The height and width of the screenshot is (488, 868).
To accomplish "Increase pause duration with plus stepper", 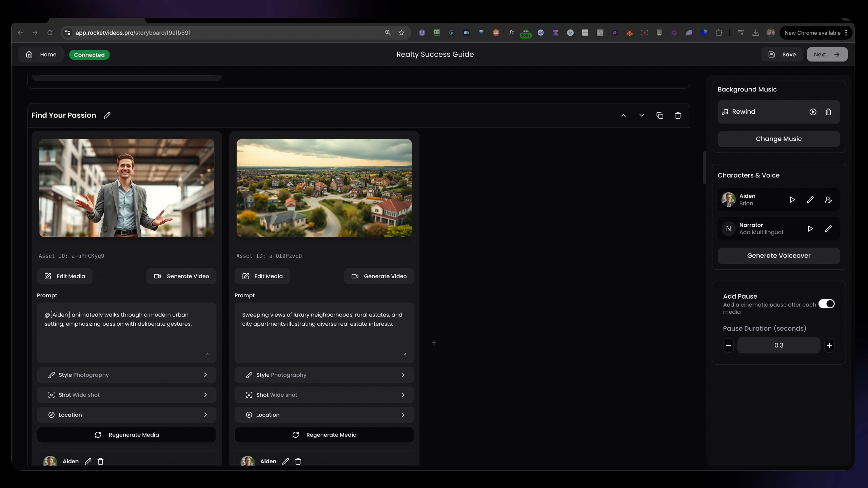I will [829, 345].
